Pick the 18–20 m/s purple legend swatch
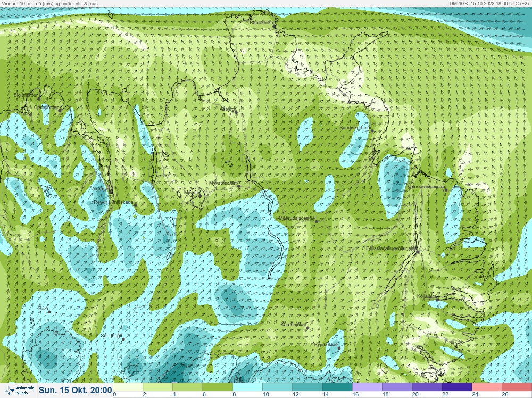The width and height of the screenshot is (532, 398). (x=397, y=387)
